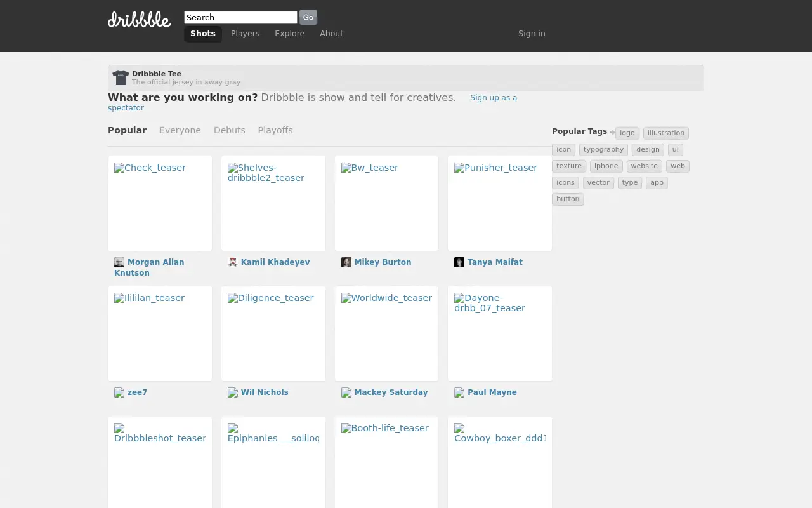The width and height of the screenshot is (812, 508).
Task: Select the ui tag
Action: (x=676, y=149)
